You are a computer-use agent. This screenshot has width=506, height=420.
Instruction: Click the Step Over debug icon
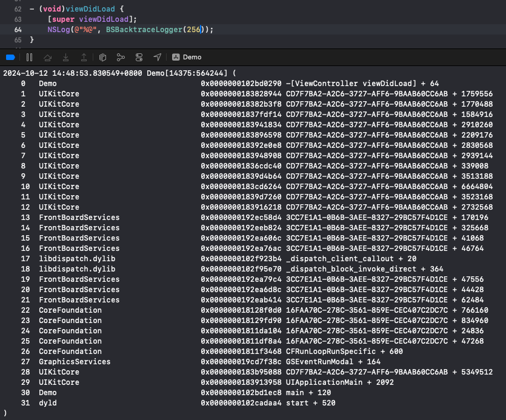tap(47, 58)
